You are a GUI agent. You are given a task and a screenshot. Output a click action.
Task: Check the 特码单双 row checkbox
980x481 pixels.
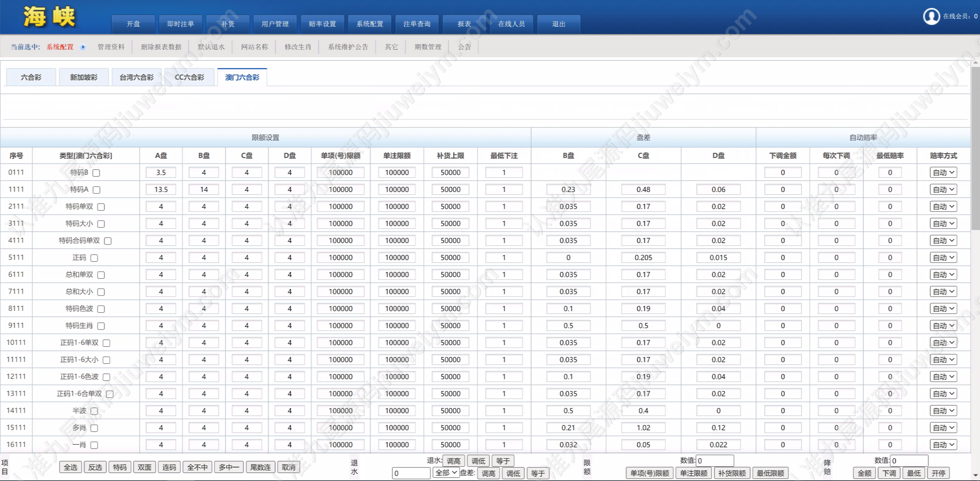point(101,207)
